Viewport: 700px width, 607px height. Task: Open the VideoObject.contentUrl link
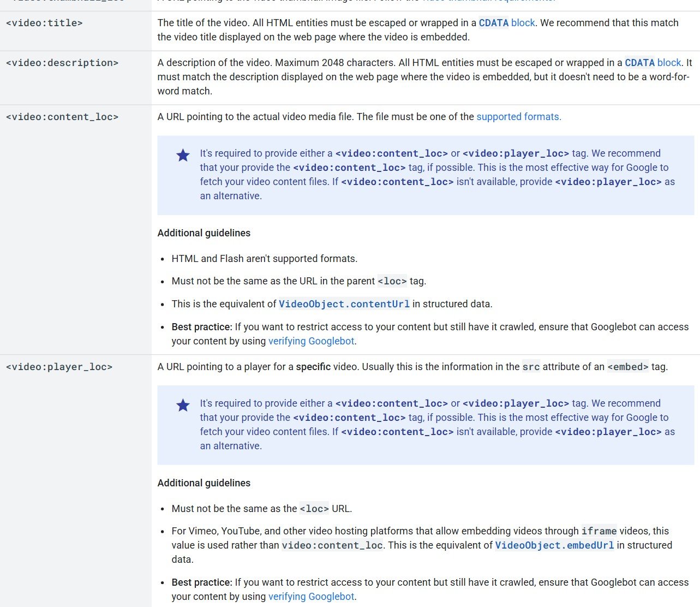(344, 304)
